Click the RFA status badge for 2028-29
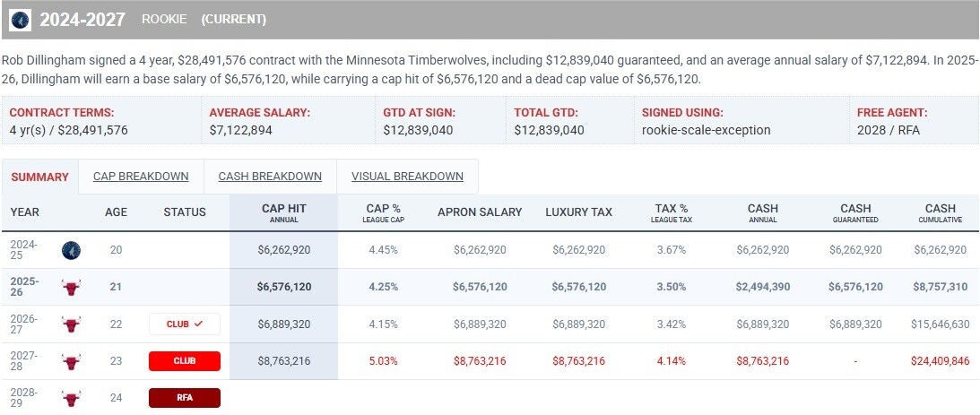The height and width of the screenshot is (415, 980). point(185,398)
